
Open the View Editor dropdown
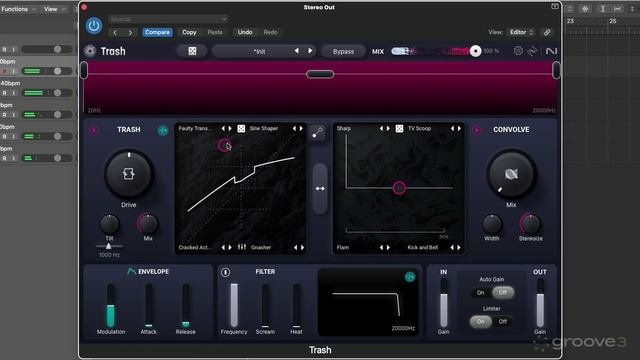(520, 32)
